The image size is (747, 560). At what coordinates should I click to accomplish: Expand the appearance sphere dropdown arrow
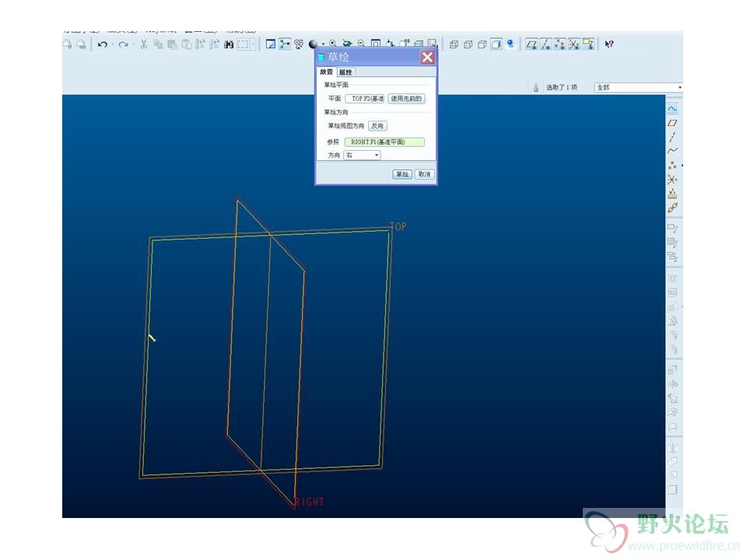[x=322, y=44]
